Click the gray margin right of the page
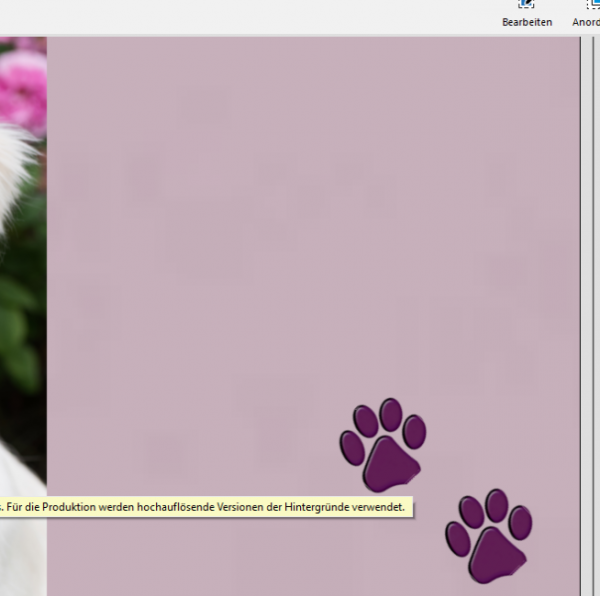The height and width of the screenshot is (596, 600). (591, 300)
